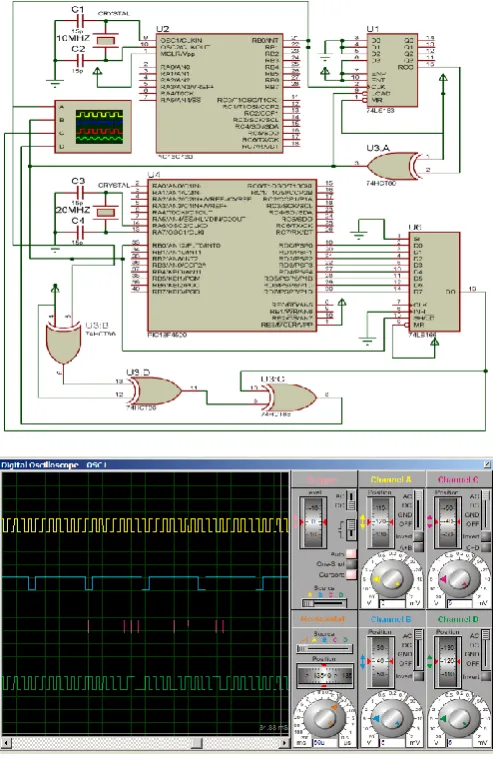Select the power terminal above U3:B gate
493x759 pixels.
tap(55, 289)
